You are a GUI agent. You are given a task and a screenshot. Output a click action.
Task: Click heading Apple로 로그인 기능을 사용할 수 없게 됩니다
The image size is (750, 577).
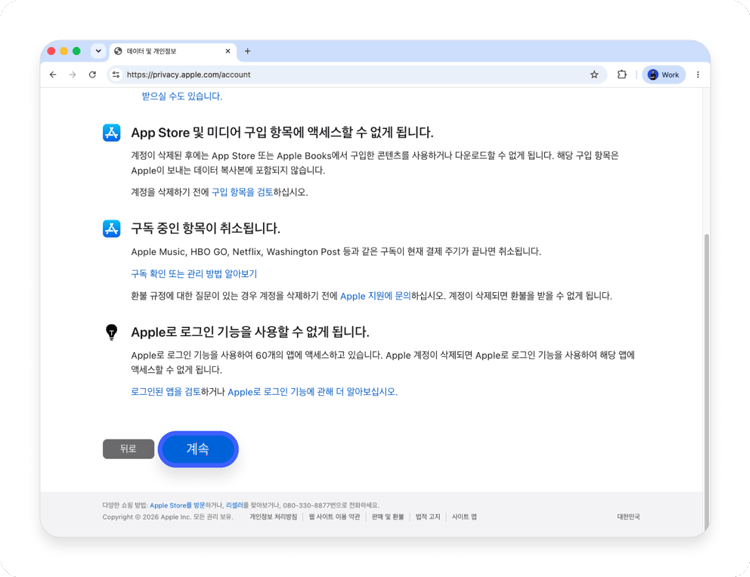click(x=250, y=332)
